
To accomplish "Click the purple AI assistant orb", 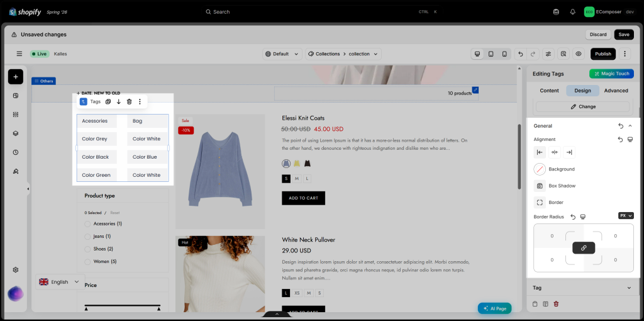I will point(16,293).
